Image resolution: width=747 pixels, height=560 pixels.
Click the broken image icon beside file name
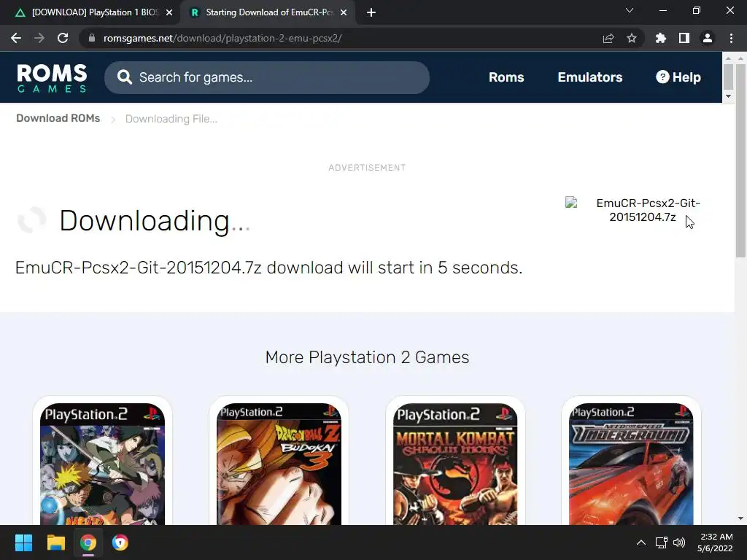pos(572,203)
